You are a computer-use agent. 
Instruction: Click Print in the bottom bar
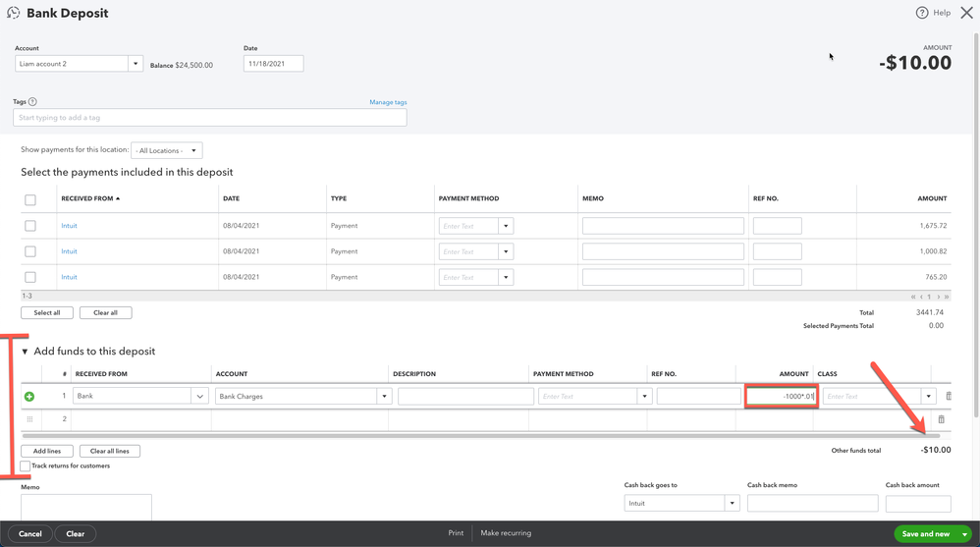coord(456,533)
